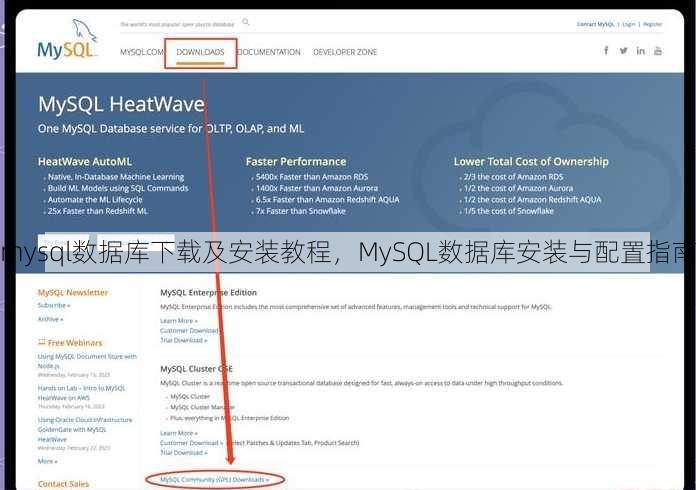Open Oracle Cloud Infrastructure GoldenGate webinar

(85, 429)
